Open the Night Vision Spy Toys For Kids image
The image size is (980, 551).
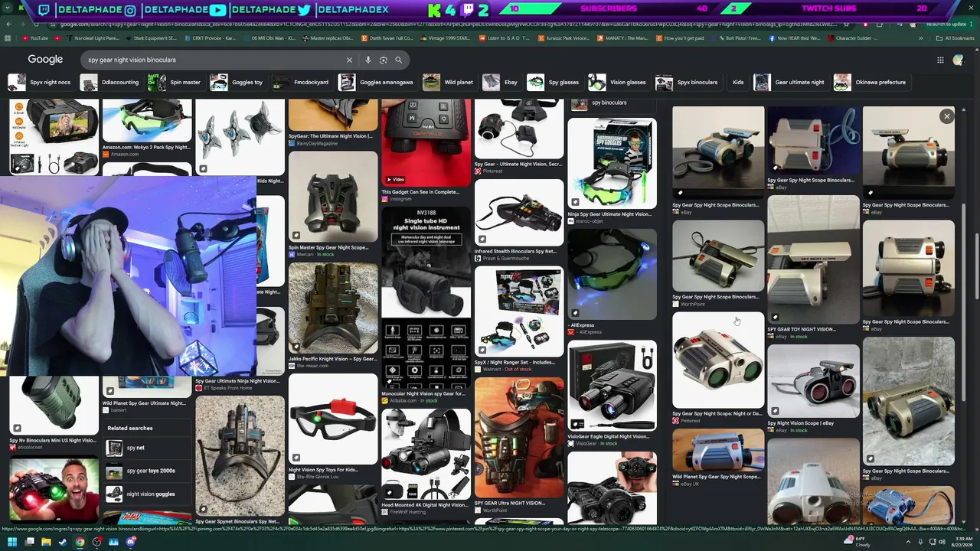click(x=333, y=419)
